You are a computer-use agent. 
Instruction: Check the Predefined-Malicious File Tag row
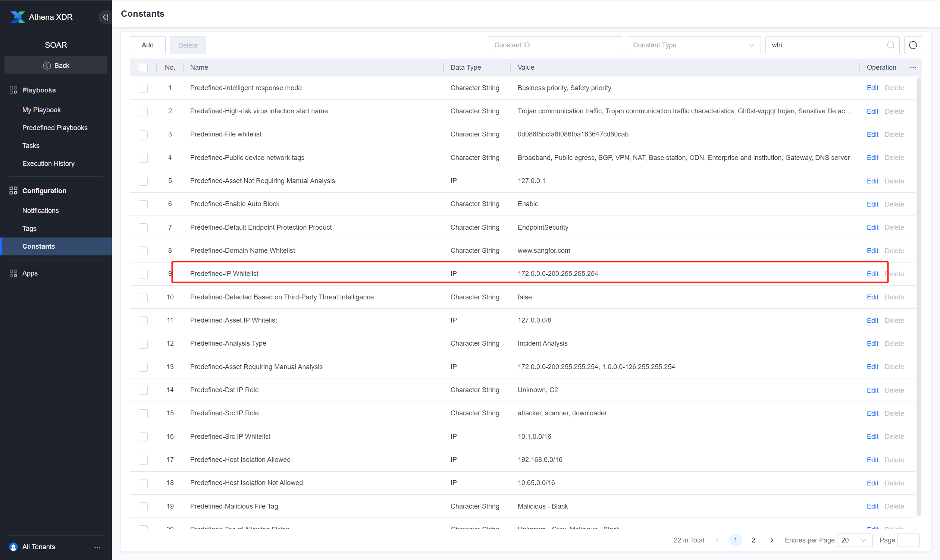click(143, 506)
